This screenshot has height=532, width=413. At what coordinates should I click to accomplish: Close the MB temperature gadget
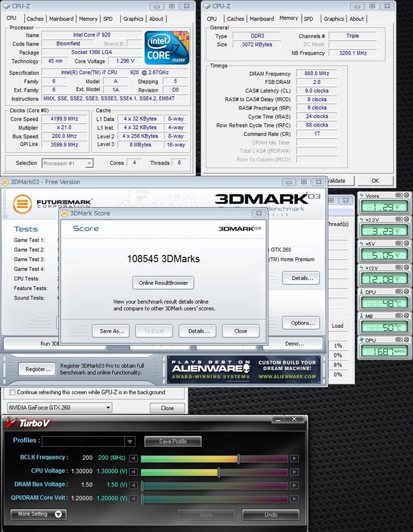tap(407, 315)
